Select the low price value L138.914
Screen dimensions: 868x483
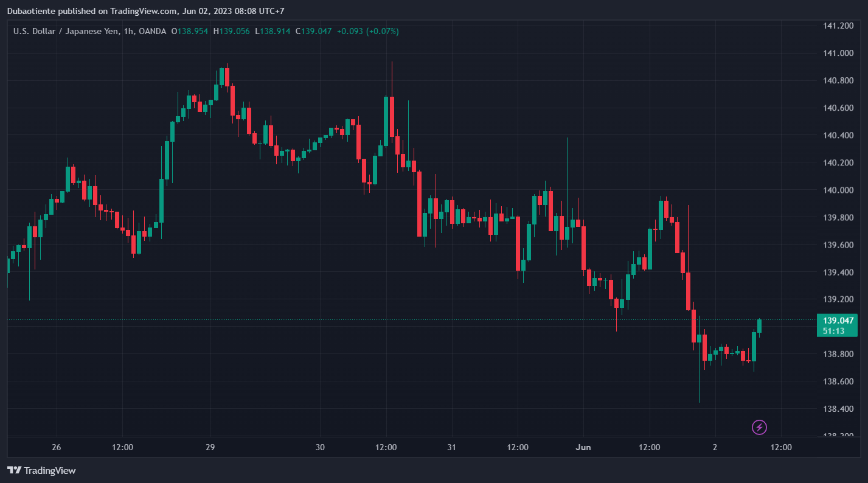pyautogui.click(x=273, y=31)
